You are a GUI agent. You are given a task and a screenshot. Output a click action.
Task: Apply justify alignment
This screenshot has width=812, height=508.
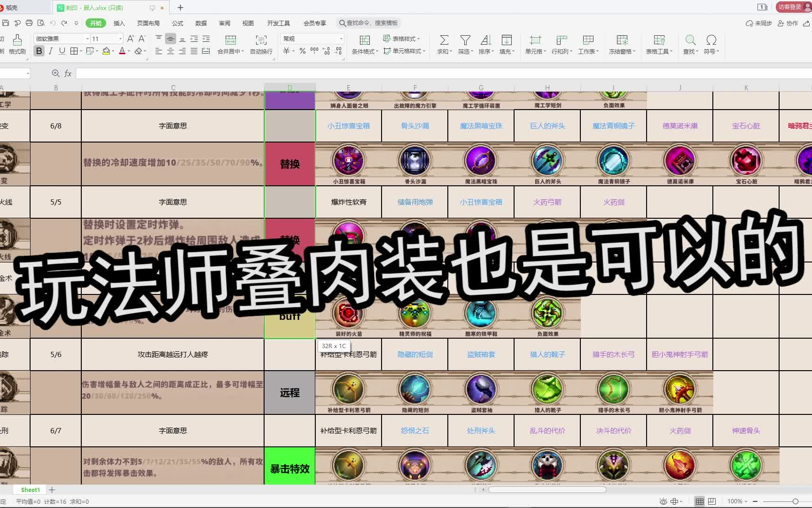(x=194, y=51)
